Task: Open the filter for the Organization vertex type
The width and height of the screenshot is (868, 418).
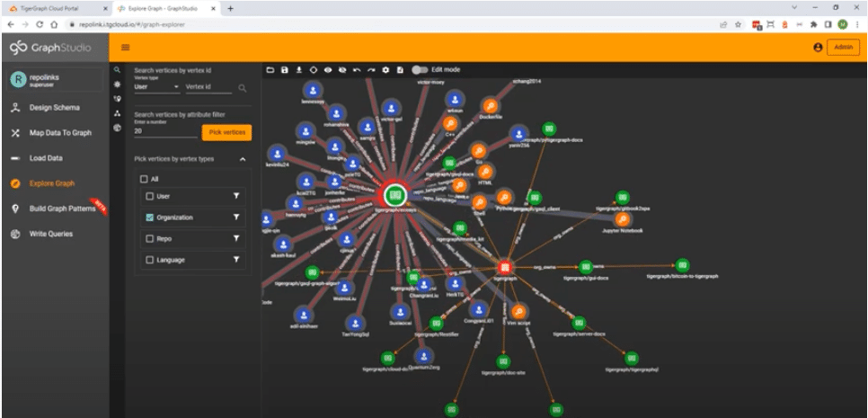Action: click(236, 218)
